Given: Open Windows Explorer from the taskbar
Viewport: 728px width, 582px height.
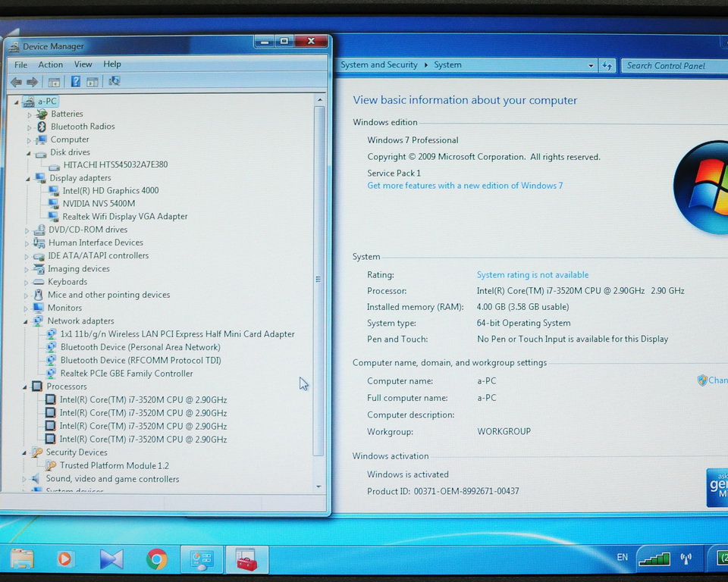Looking at the screenshot, I should pyautogui.click(x=22, y=559).
